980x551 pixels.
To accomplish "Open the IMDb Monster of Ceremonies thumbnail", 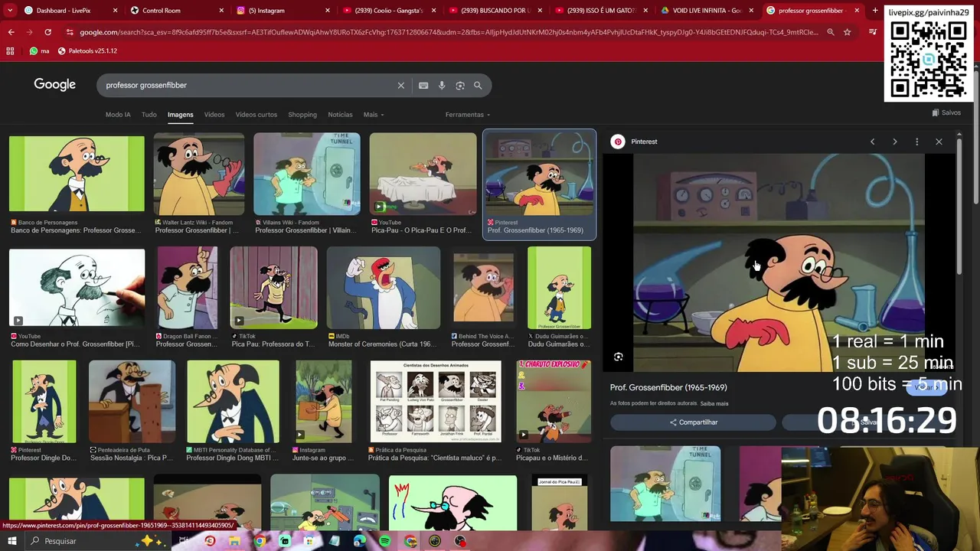I will (384, 288).
